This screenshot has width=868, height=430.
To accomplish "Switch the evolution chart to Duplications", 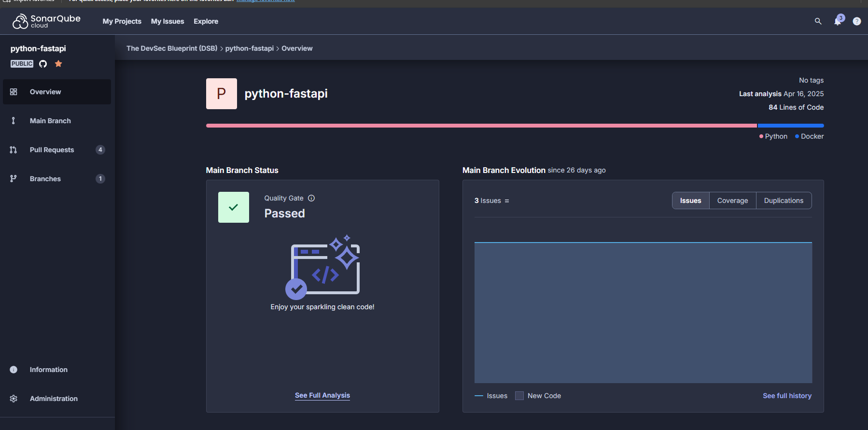I will 784,201.
